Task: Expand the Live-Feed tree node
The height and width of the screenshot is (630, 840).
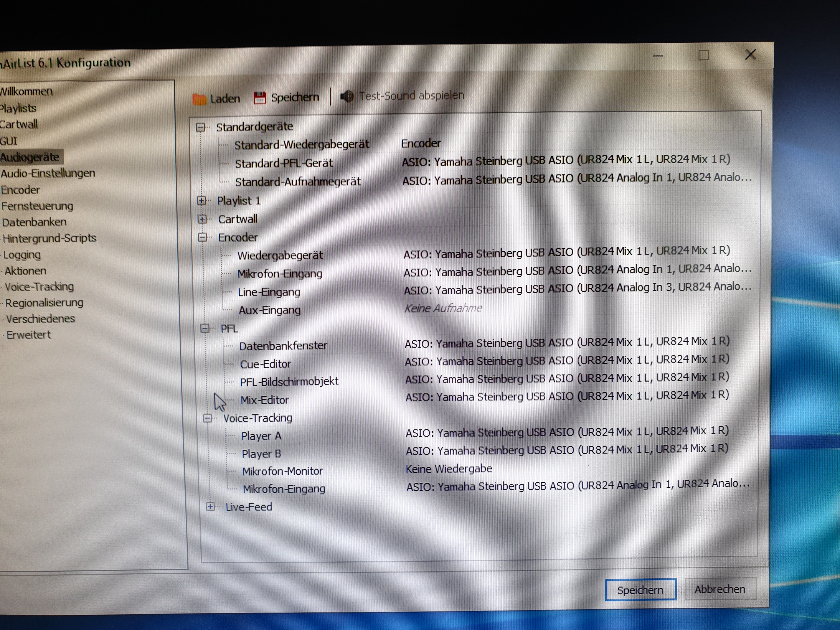Action: click(x=210, y=506)
